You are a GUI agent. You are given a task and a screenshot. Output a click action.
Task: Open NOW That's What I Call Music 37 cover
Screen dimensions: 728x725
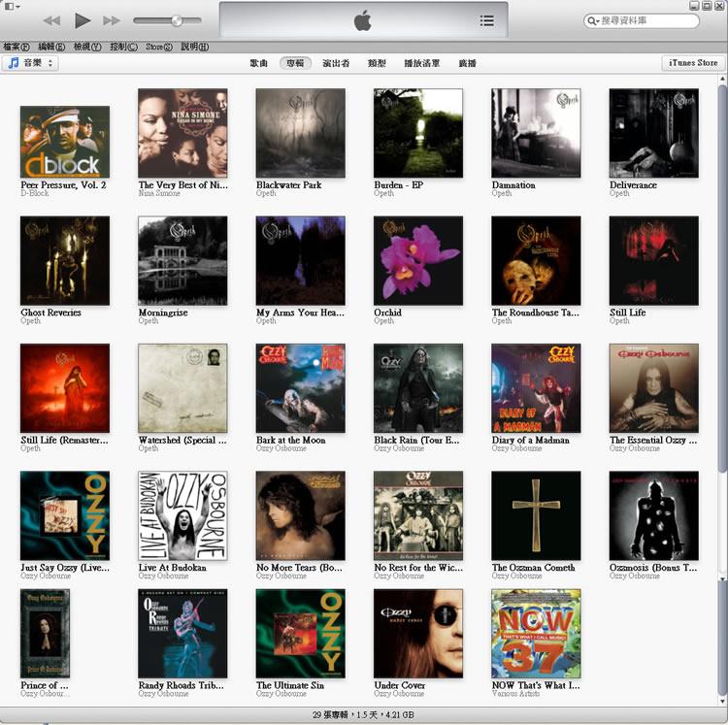point(536,634)
